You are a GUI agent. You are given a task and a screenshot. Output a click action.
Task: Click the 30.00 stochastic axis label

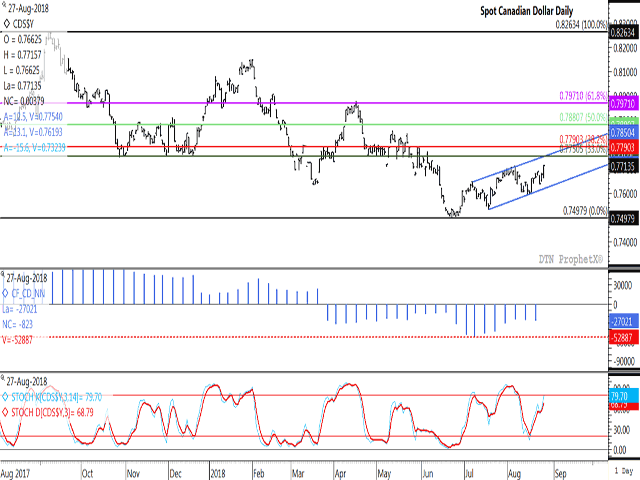[x=622, y=430]
